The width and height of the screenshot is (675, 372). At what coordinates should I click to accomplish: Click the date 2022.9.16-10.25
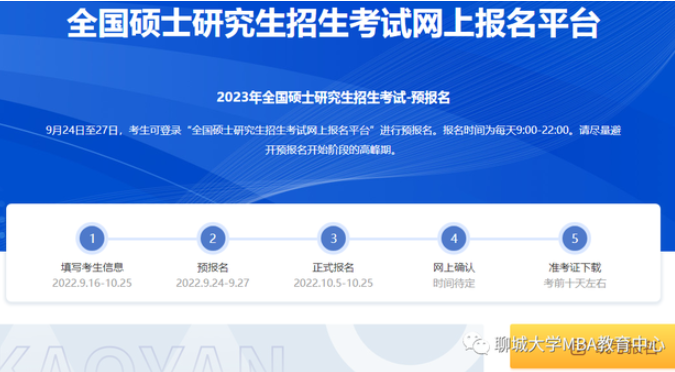pyautogui.click(x=92, y=283)
